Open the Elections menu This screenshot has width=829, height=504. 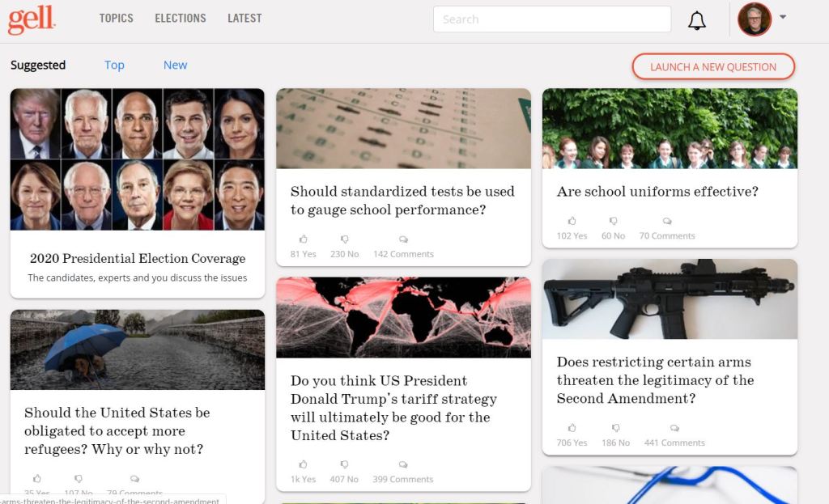tap(181, 18)
